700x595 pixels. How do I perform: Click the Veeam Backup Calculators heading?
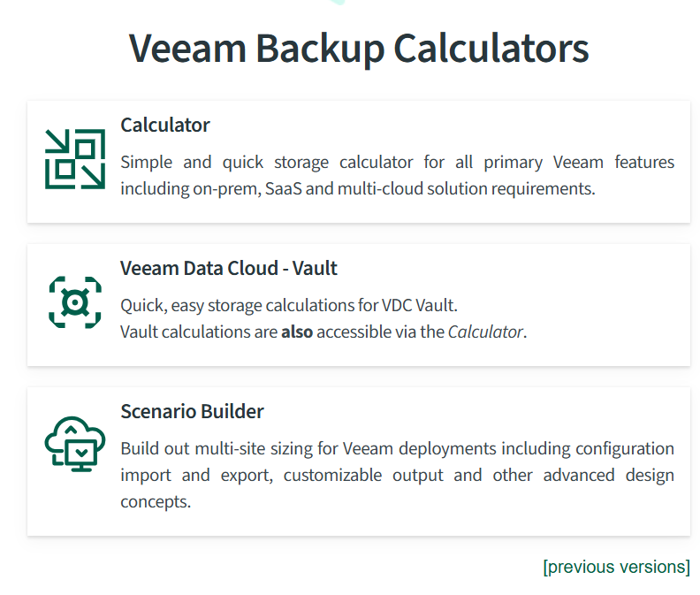(x=359, y=48)
